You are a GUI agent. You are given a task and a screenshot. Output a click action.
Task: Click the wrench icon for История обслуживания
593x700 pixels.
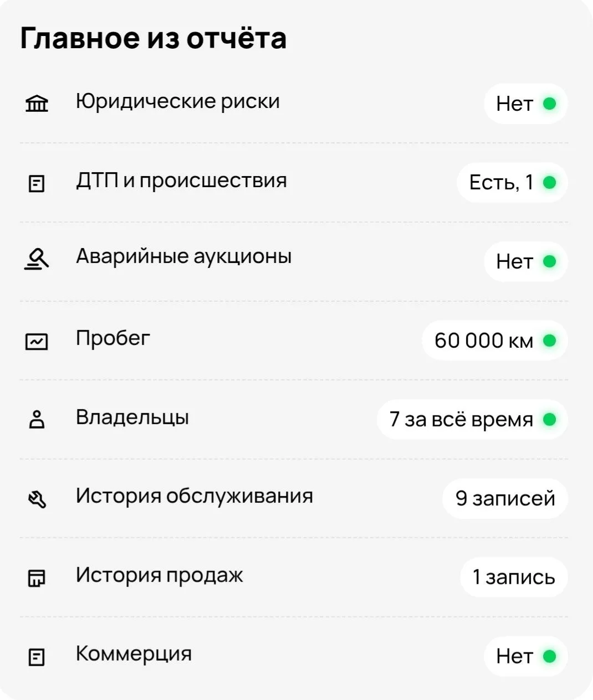[x=37, y=499]
